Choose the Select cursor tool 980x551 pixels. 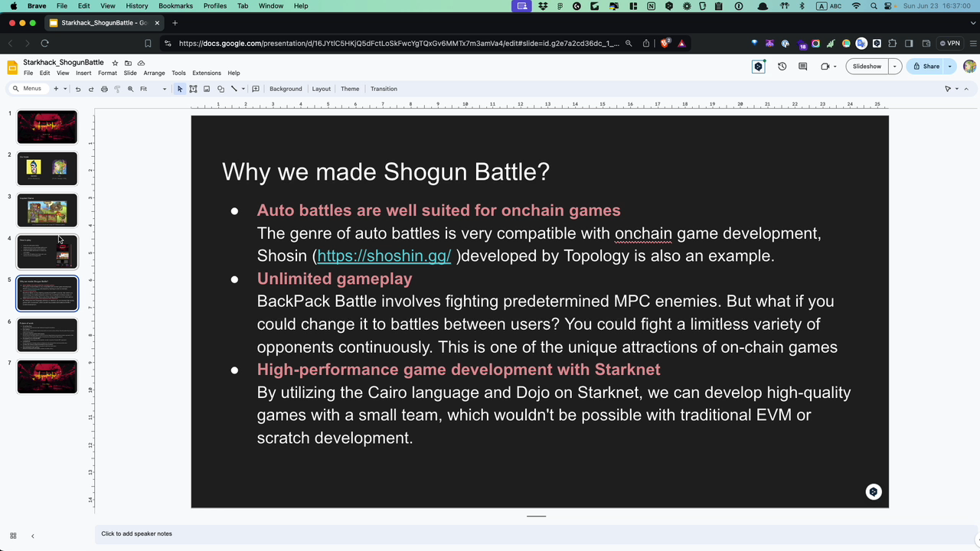180,89
